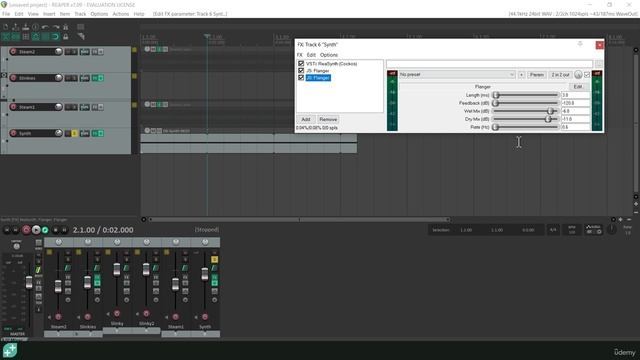Toggle the first JS: Flanger checkbox
Image resolution: width=640 pixels, height=360 pixels.
tap(301, 71)
